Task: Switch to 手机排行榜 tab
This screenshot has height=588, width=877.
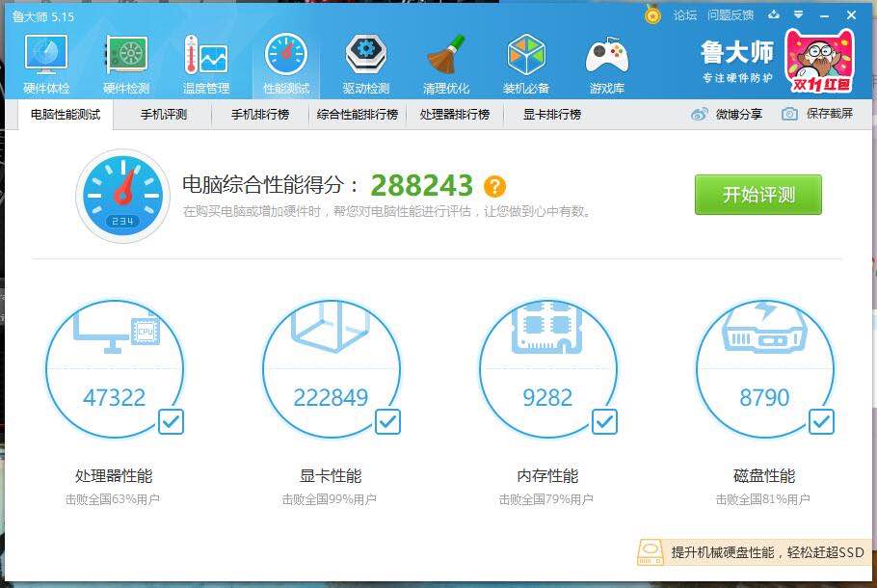Action: (x=260, y=115)
